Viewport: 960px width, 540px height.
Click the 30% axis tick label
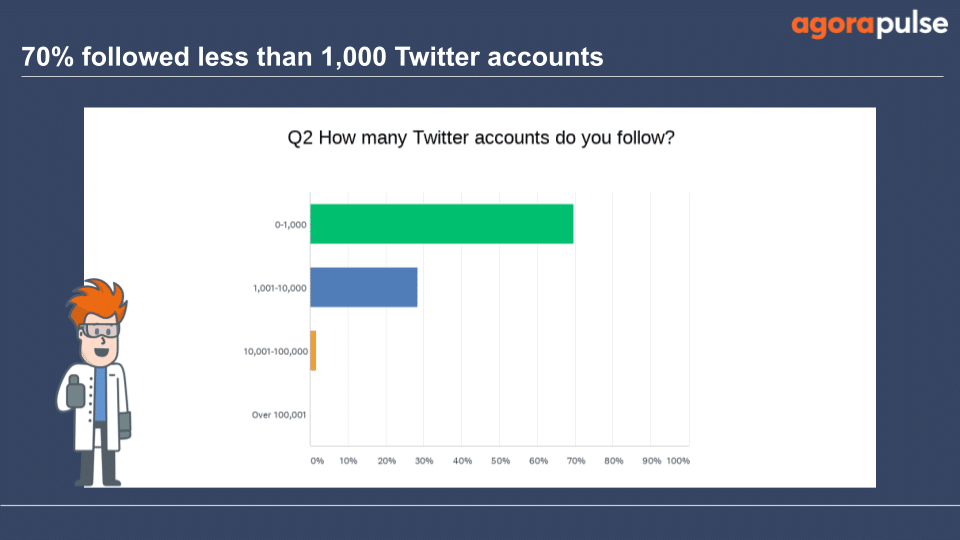point(424,460)
